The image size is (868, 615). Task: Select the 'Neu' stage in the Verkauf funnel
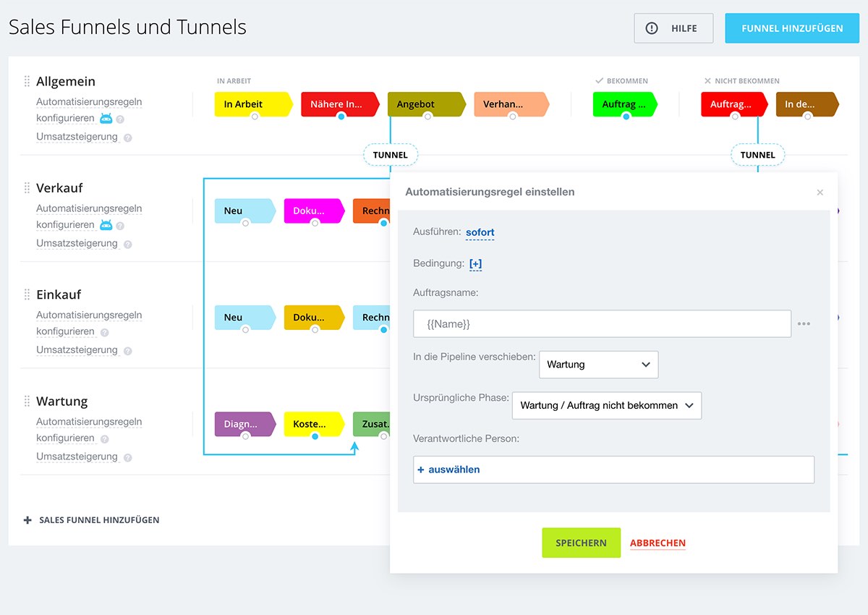245,211
